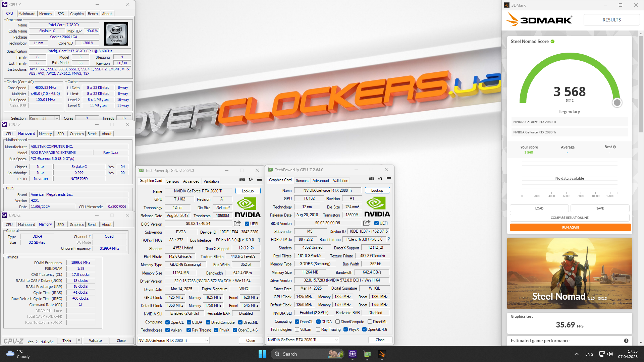
Task: Show hidden system tray icons
Action: tap(576, 354)
